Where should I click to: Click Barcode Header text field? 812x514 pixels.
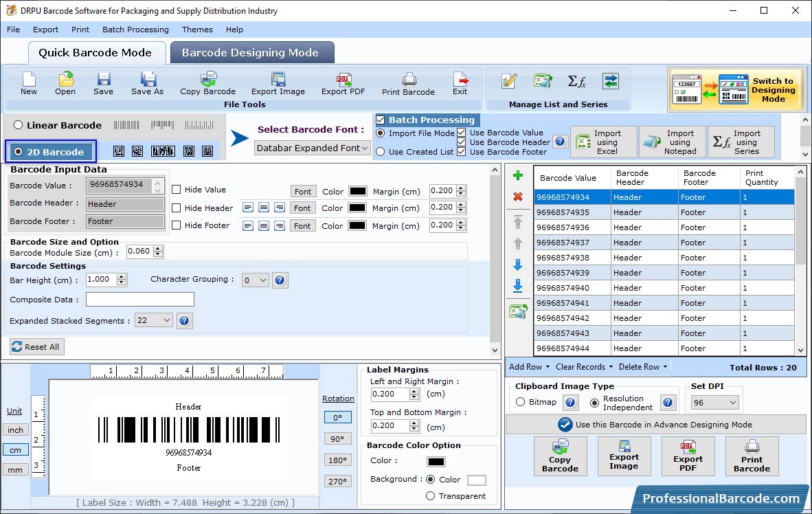[125, 204]
